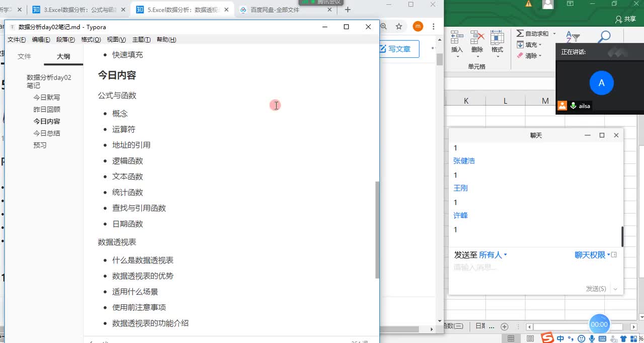This screenshot has width=644, height=343.
Task: Expand the 格式 dropdown arrow in Excel
Action: (497, 56)
